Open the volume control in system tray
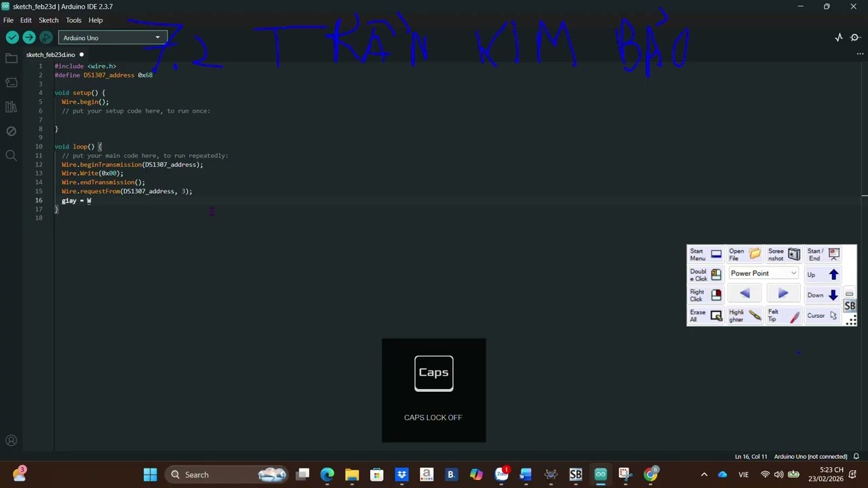This screenshot has width=868, height=488. 778,474
